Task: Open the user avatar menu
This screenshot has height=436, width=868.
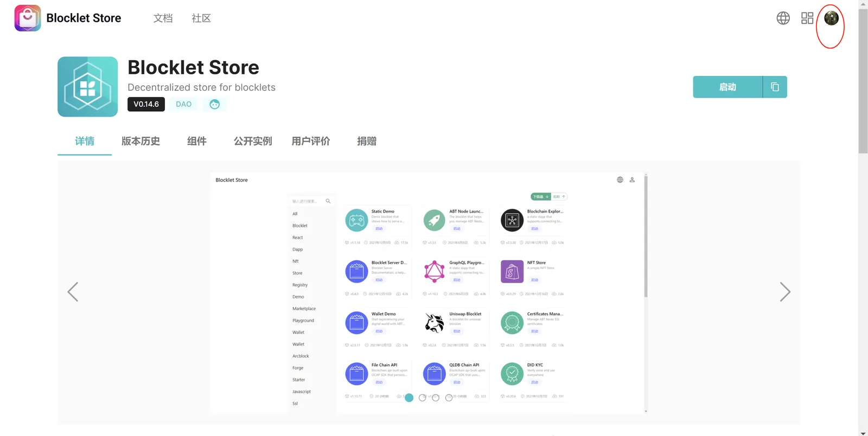Action: [x=831, y=18]
